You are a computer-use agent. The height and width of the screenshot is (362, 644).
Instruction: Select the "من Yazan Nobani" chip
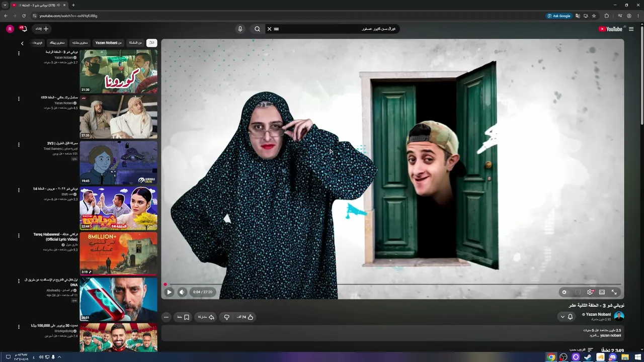click(108, 43)
